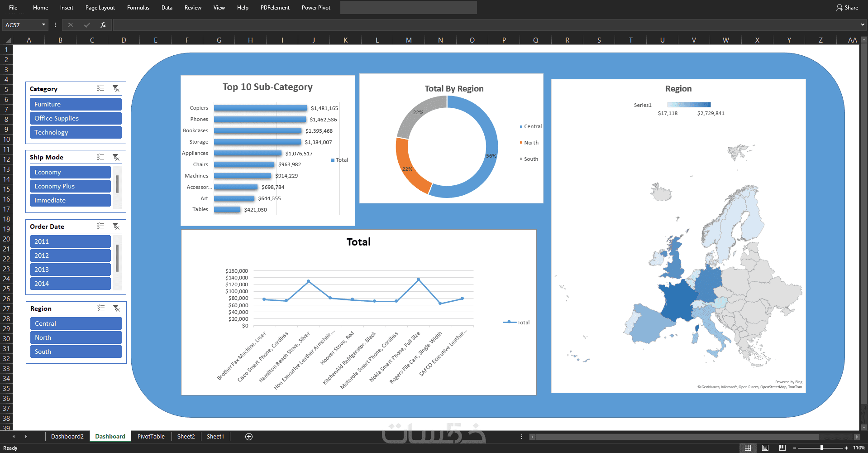The height and width of the screenshot is (453, 868).
Task: Click the Share button
Action: pos(847,8)
